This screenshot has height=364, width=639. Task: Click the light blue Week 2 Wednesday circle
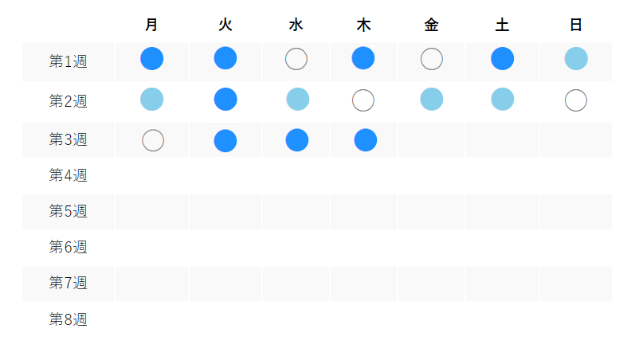point(298,100)
